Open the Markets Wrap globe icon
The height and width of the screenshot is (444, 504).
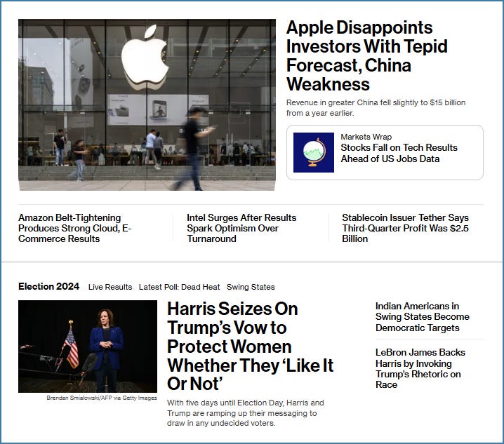(x=313, y=152)
